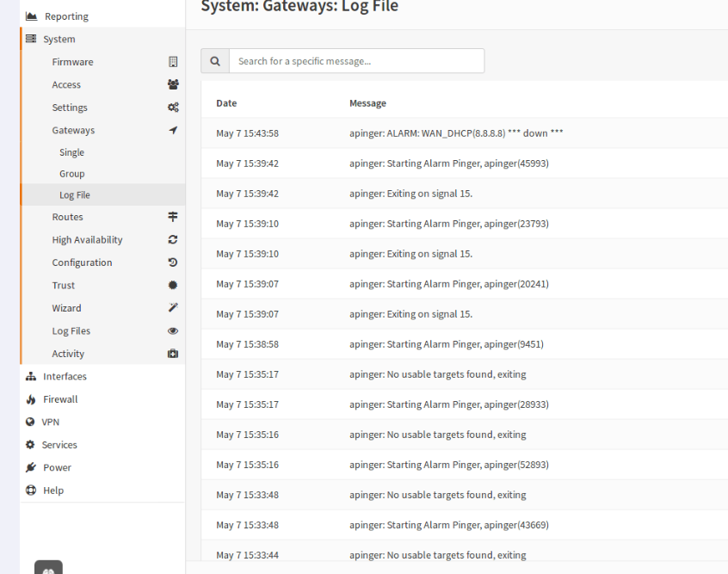This screenshot has height=574, width=728.
Task: Click the magnifier search icon
Action: [x=215, y=61]
